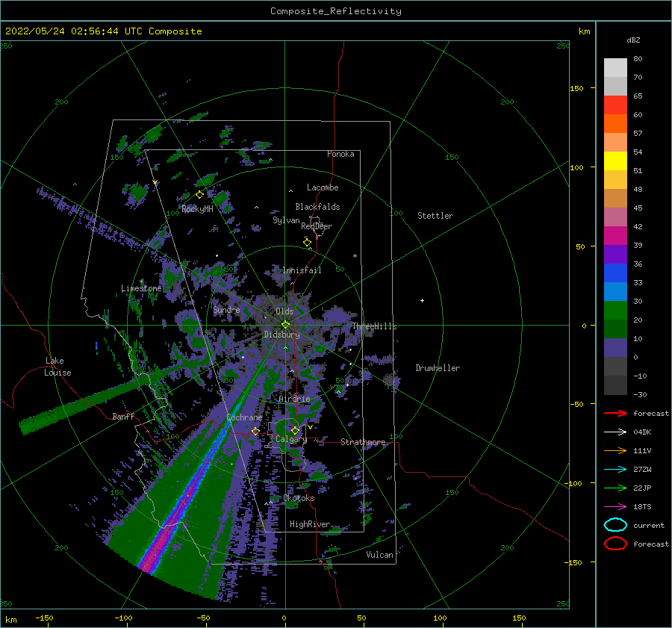Click the yellow V marker northeast of Calgary

311,427
